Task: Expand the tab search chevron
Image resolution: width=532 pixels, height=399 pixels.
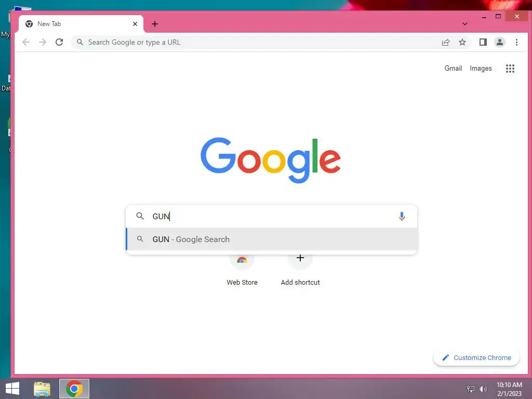Action: tap(465, 24)
